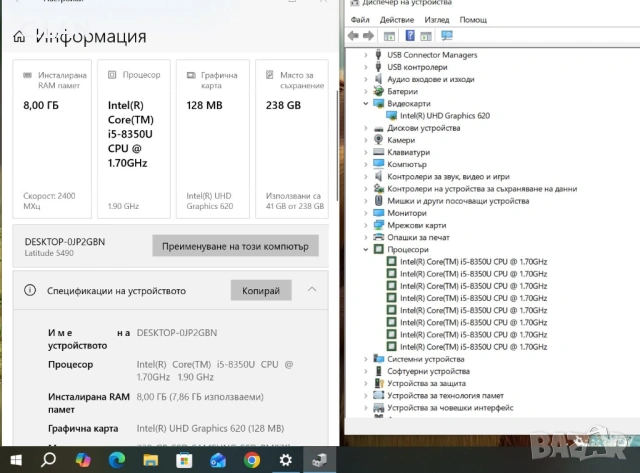The width and height of the screenshot is (640, 473).
Task: Expand the Батерии node
Action: tap(366, 91)
